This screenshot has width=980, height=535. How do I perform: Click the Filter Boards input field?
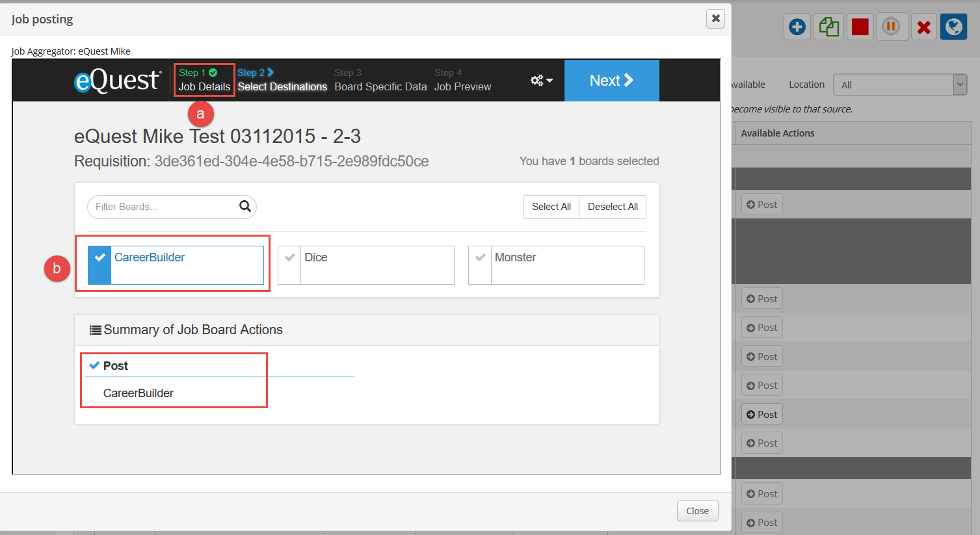click(172, 207)
